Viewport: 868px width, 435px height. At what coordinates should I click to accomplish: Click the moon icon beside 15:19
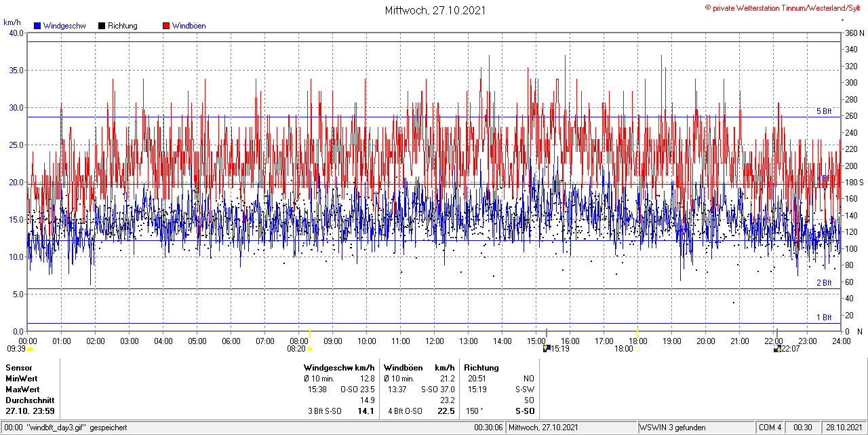[546, 349]
